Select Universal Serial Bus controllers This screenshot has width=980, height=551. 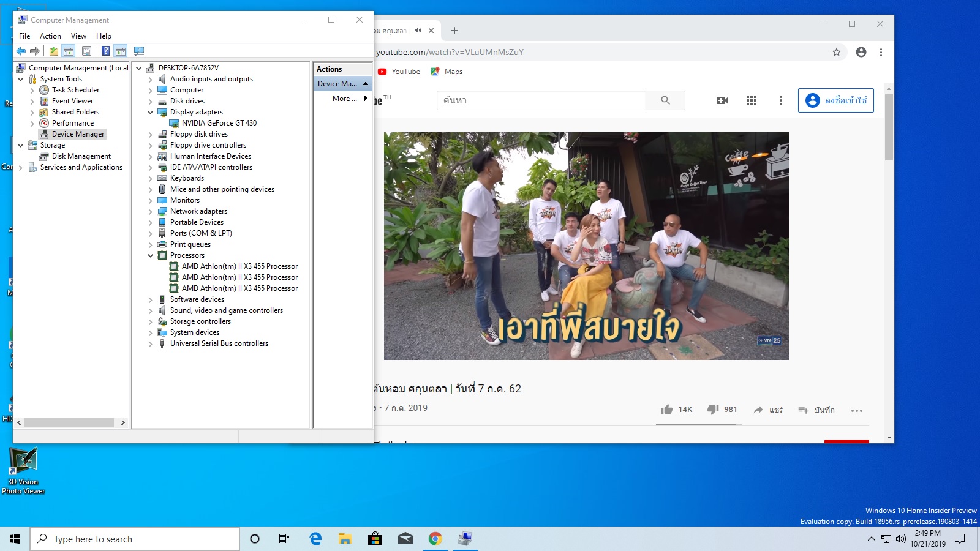tap(219, 343)
